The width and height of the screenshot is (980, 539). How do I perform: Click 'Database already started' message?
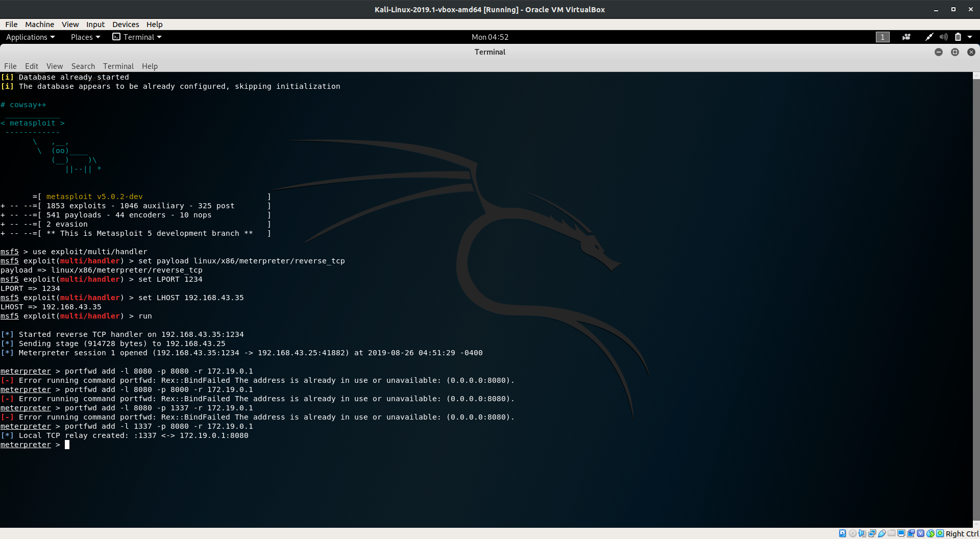pos(74,77)
